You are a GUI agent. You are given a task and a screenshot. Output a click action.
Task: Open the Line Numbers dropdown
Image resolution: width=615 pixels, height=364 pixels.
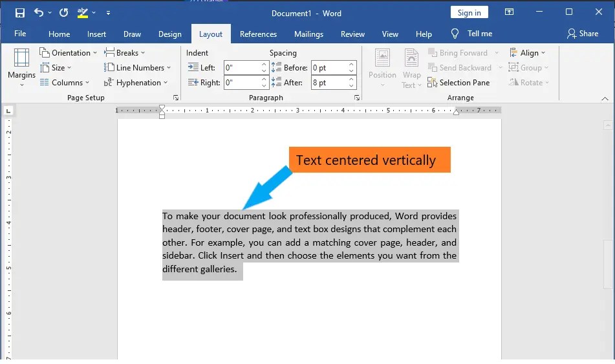(x=138, y=67)
